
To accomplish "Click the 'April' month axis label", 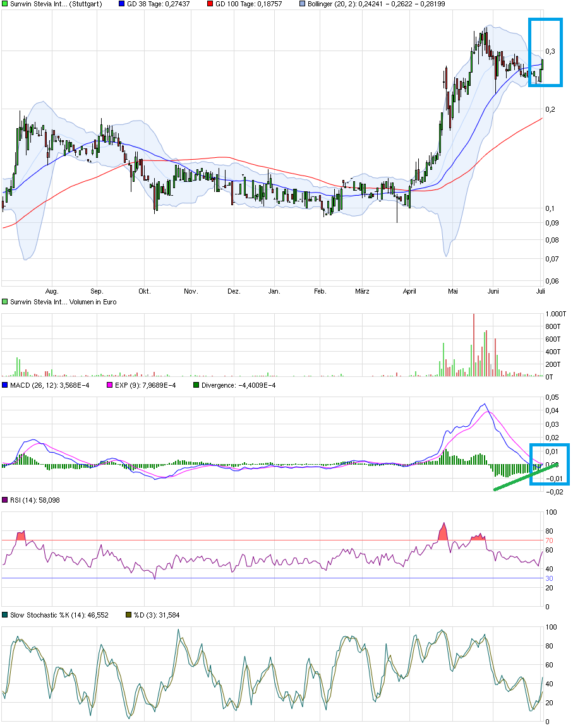I will coord(409,291).
